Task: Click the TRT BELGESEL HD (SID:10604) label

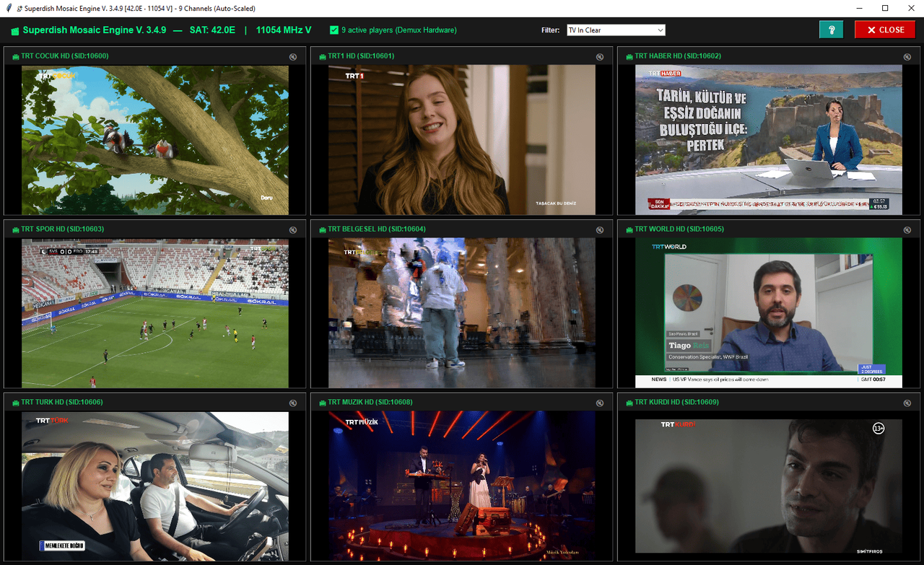Action: click(x=377, y=229)
